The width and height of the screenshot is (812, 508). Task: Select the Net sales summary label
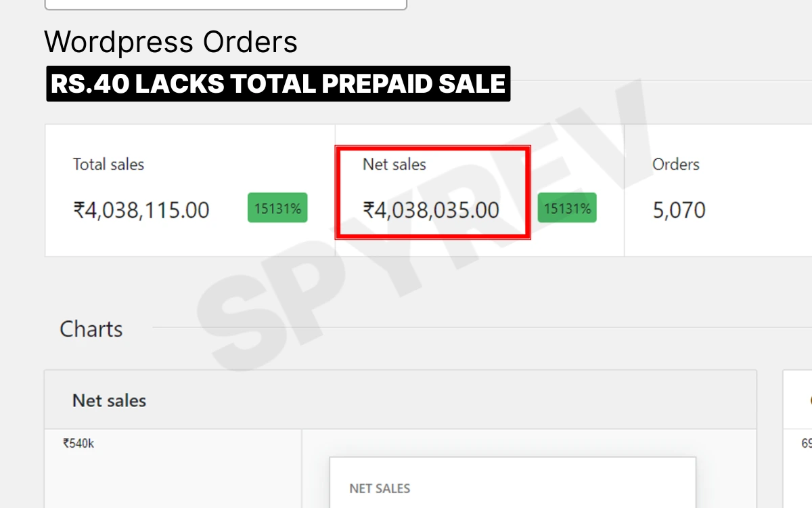[394, 164]
